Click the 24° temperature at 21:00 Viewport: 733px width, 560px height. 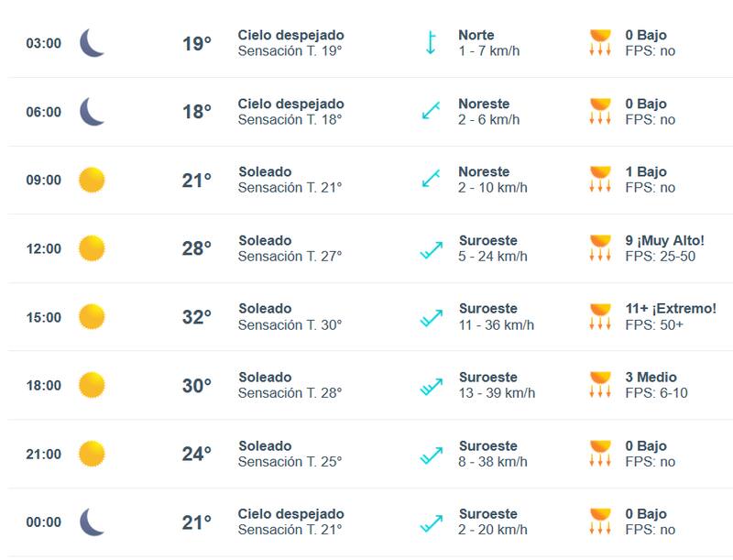point(196,454)
